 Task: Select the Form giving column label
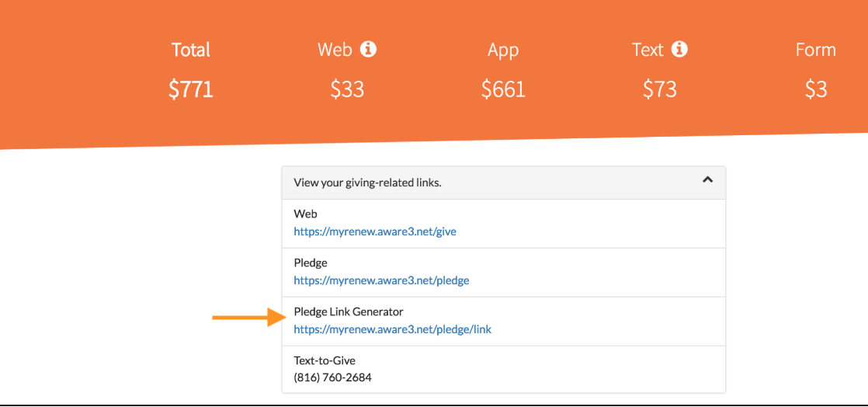coord(816,50)
